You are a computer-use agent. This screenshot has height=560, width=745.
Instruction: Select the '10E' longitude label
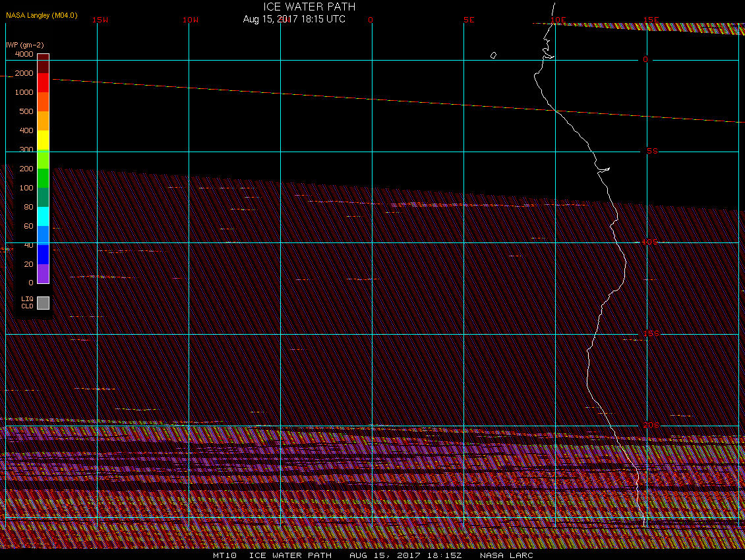(558, 20)
